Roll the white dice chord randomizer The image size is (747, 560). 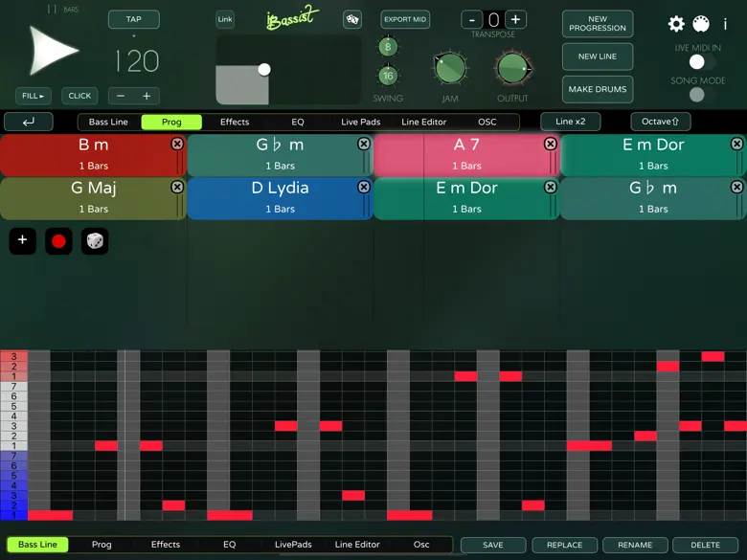click(x=95, y=241)
